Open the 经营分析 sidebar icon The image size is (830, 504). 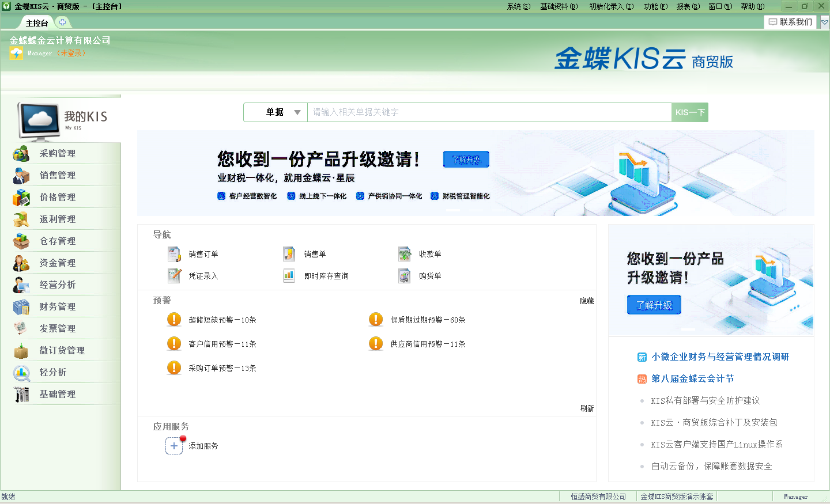coord(21,285)
